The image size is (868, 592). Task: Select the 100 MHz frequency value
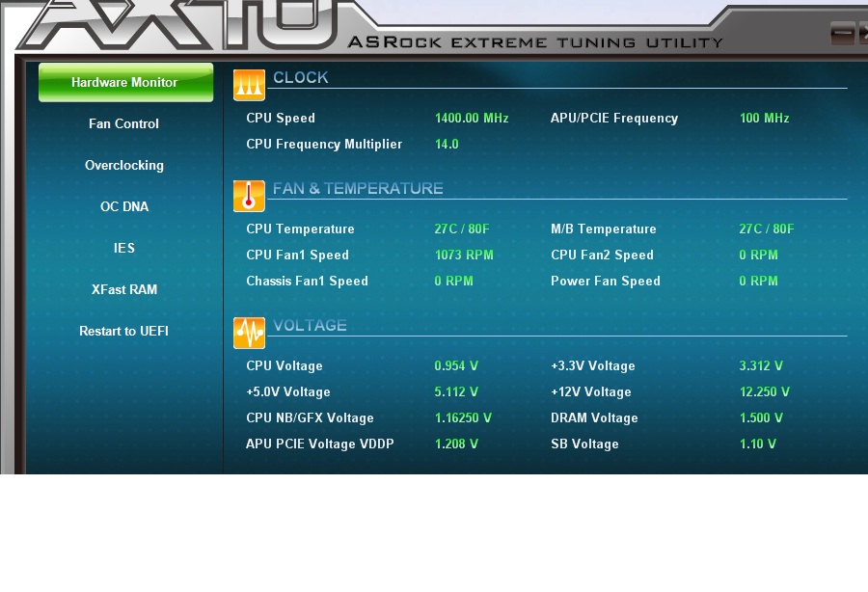(x=765, y=118)
